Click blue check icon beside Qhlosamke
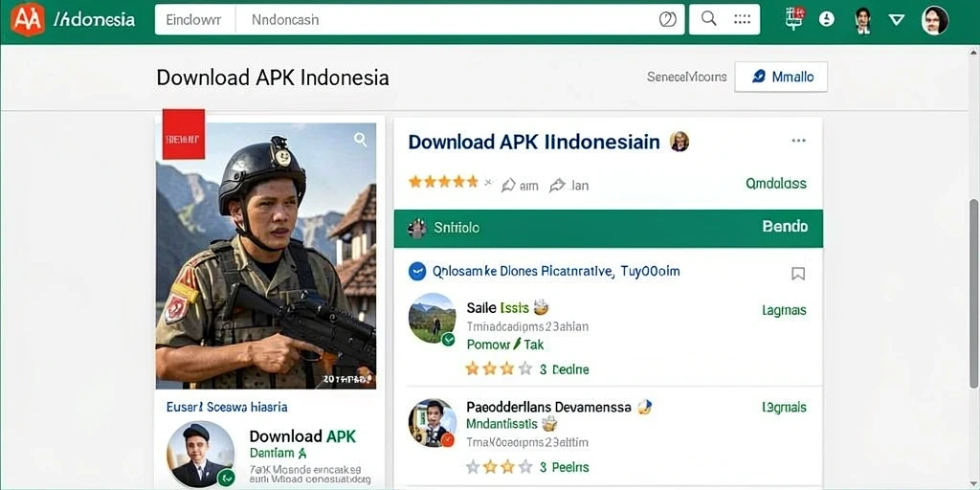Image resolution: width=980 pixels, height=490 pixels. coord(417,271)
